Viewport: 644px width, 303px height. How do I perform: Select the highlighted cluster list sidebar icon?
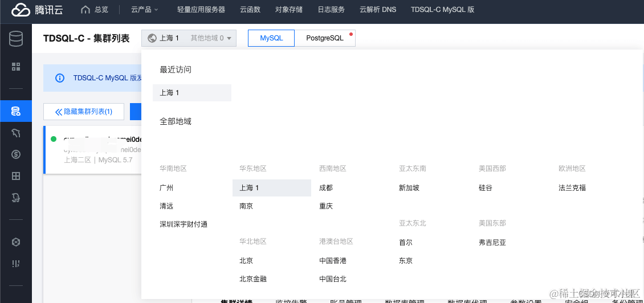(16, 111)
